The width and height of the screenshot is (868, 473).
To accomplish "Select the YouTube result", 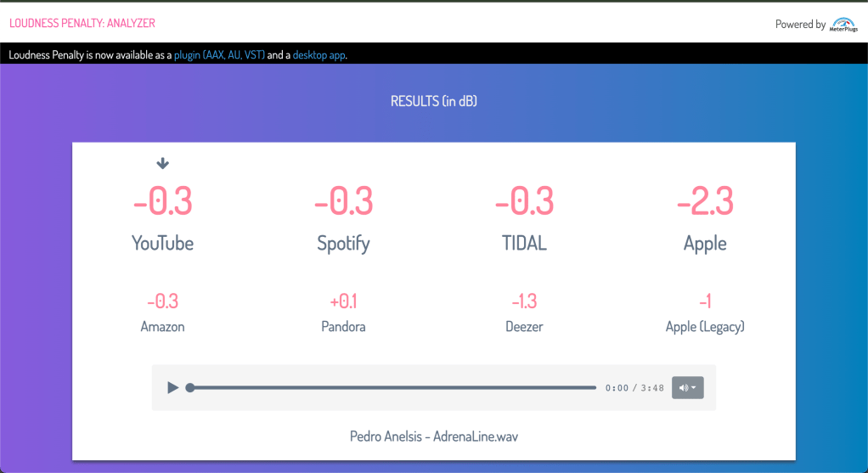I will [x=163, y=217].
